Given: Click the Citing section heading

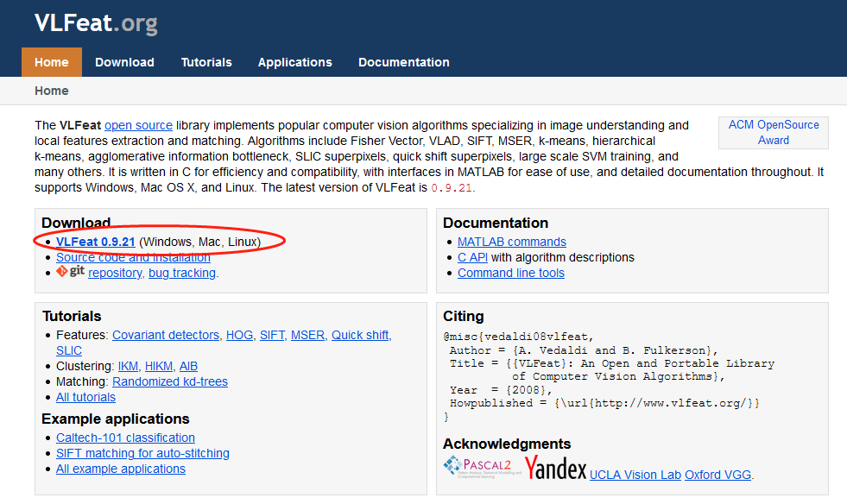Looking at the screenshot, I should (464, 317).
